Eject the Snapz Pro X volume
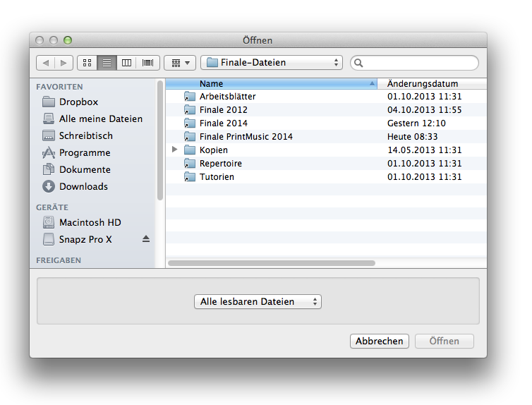The height and width of the screenshot is (405, 532). 146,239
